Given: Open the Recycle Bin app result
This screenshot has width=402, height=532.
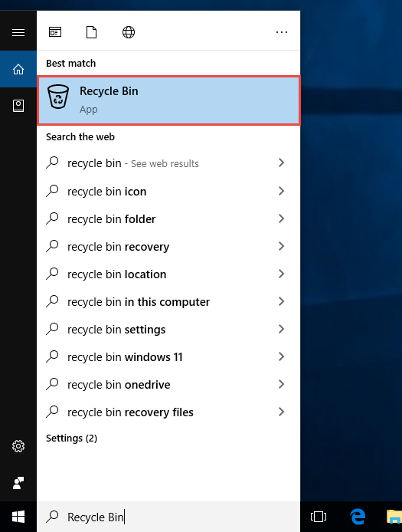Looking at the screenshot, I should pyautogui.click(x=168, y=100).
